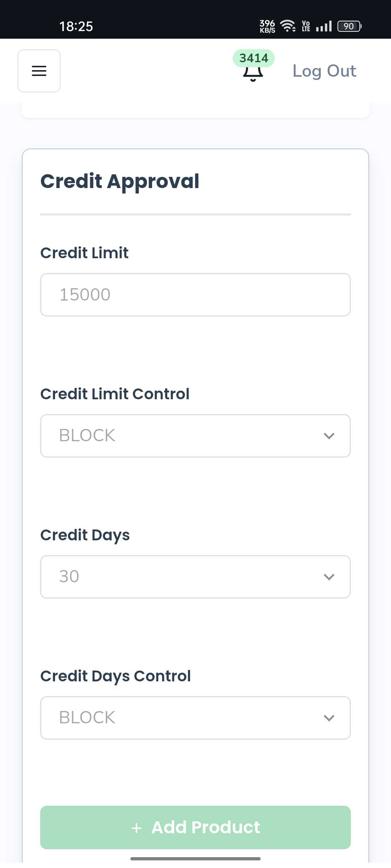Tap the battery level indicator

pyautogui.click(x=349, y=26)
